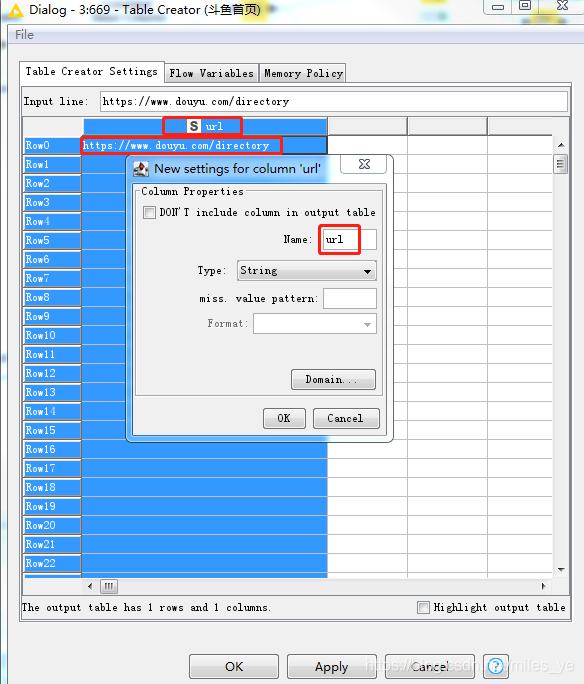Select the Row0 cell with douyu URL
Screen dimensions: 584x684
(x=204, y=145)
